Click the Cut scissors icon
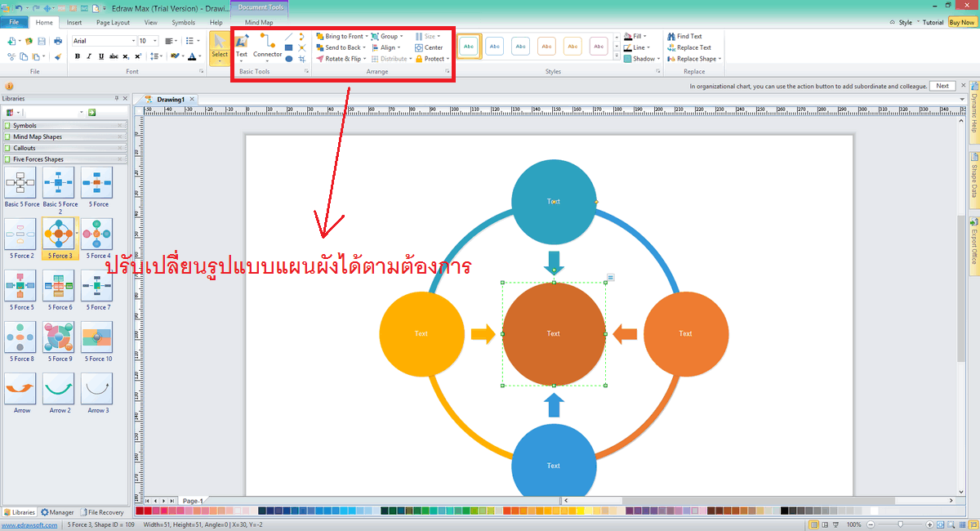Viewport: 980px width, 531px height. (x=11, y=56)
